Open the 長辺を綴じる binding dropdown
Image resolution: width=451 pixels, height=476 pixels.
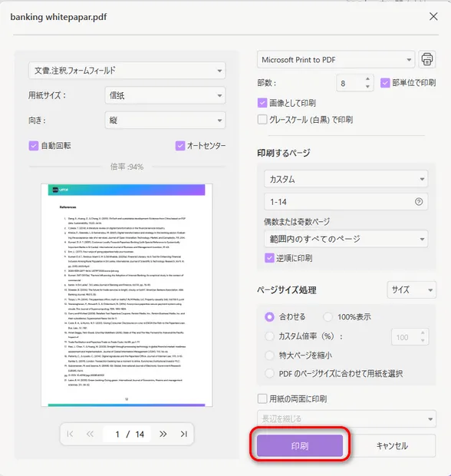pyautogui.click(x=347, y=419)
